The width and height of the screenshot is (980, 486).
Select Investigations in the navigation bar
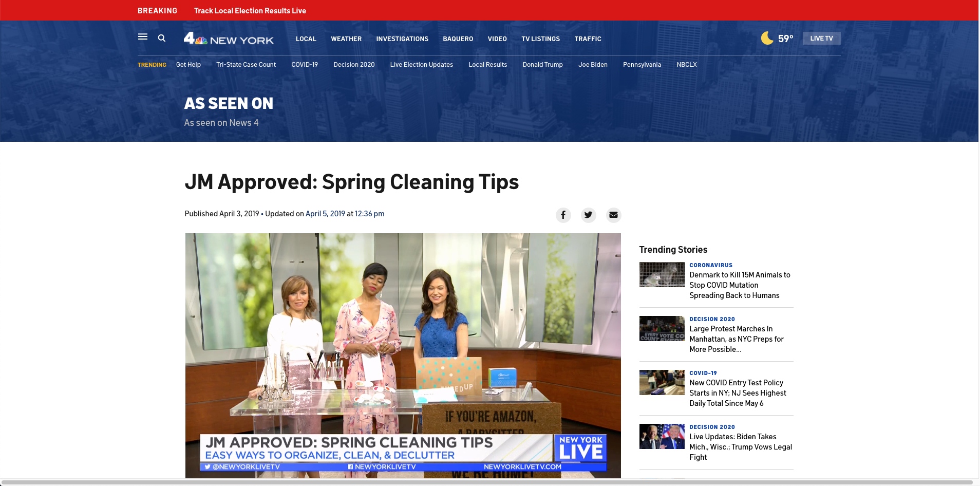[402, 39]
